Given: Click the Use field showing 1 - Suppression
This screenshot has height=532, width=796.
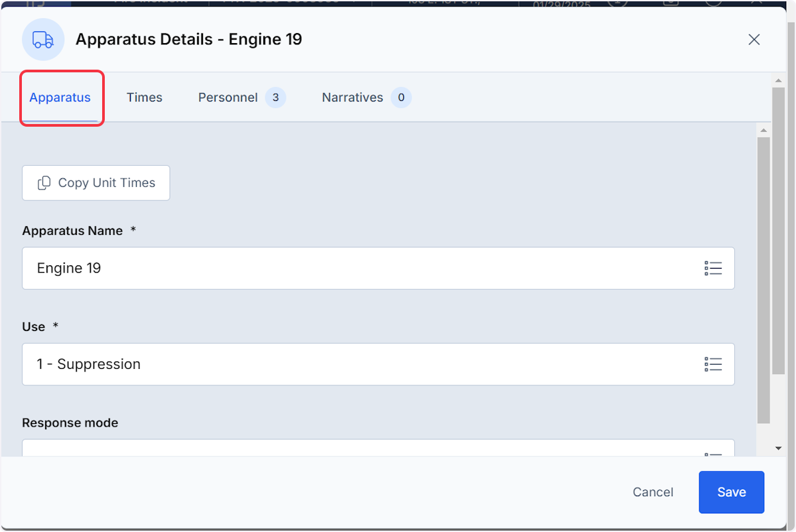Looking at the screenshot, I should point(378,364).
